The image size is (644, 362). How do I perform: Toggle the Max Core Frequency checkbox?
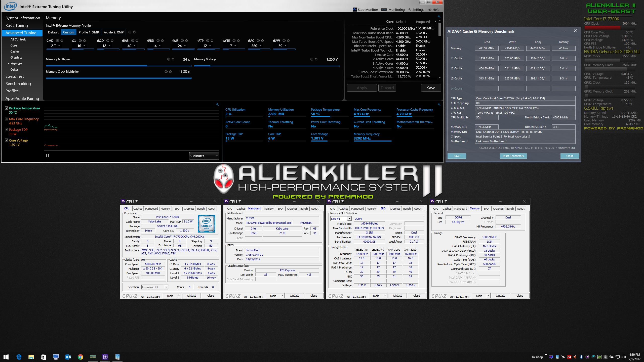tap(7, 119)
